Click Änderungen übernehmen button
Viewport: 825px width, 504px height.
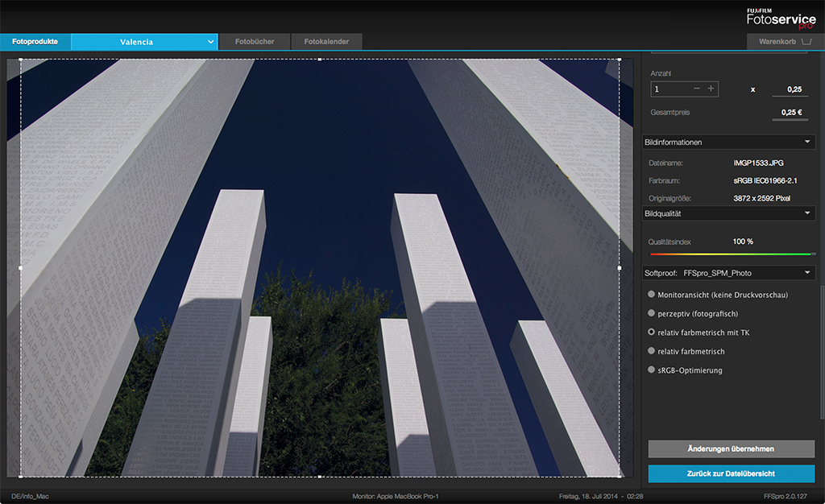coord(731,448)
